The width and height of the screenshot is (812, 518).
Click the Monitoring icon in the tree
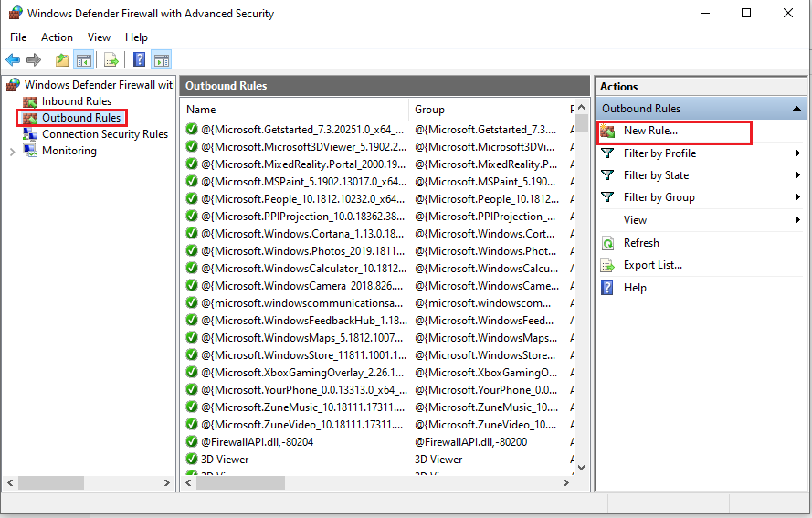30,151
